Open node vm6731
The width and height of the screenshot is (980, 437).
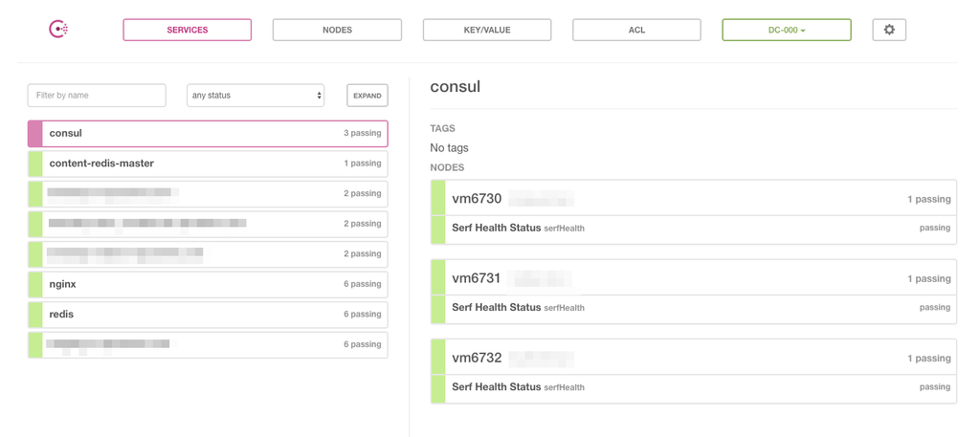tap(477, 278)
